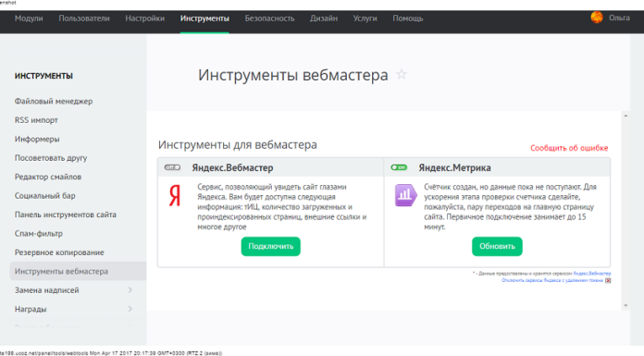Expand the Награды submenu arrow
This screenshot has width=644, height=356.
click(x=130, y=309)
